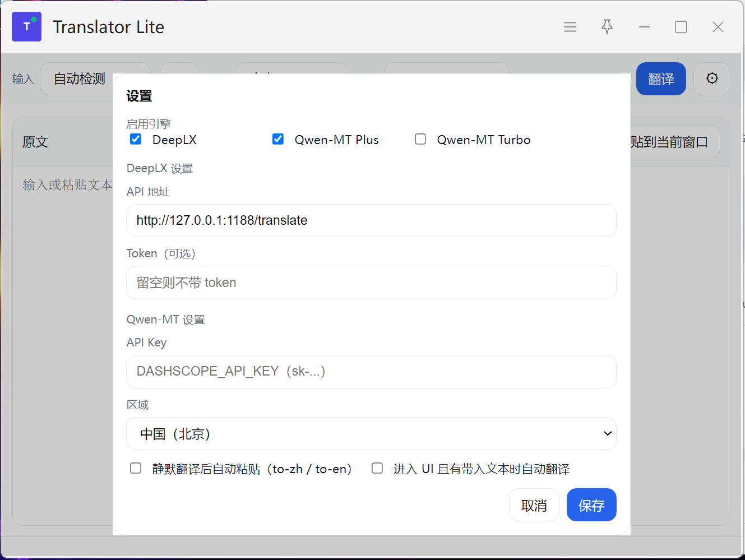
Task: Enable the Qwen-MT Turbo engine checkbox
Action: point(420,139)
